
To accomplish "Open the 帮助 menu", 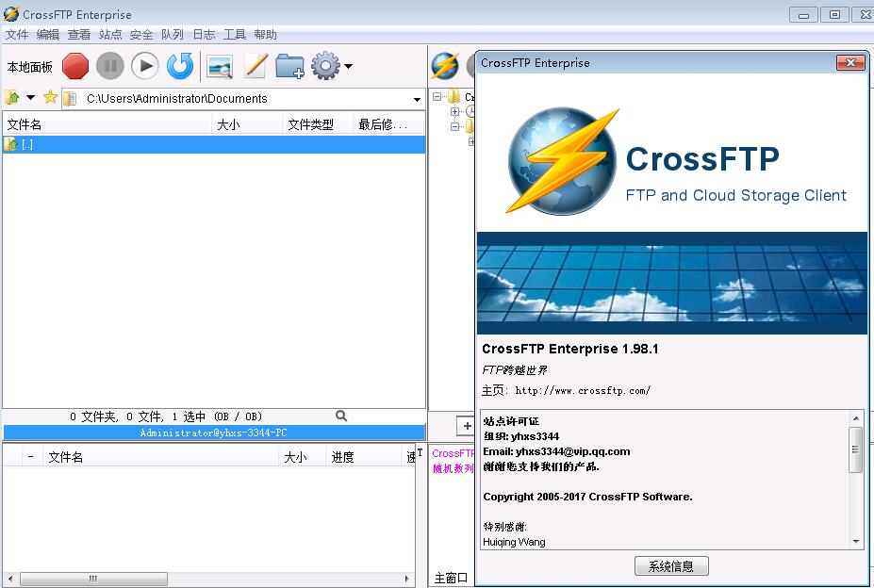I will coord(265,35).
